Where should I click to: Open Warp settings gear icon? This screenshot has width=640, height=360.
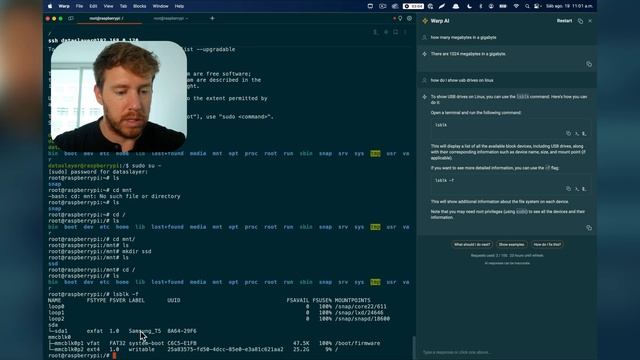pos(409,18)
